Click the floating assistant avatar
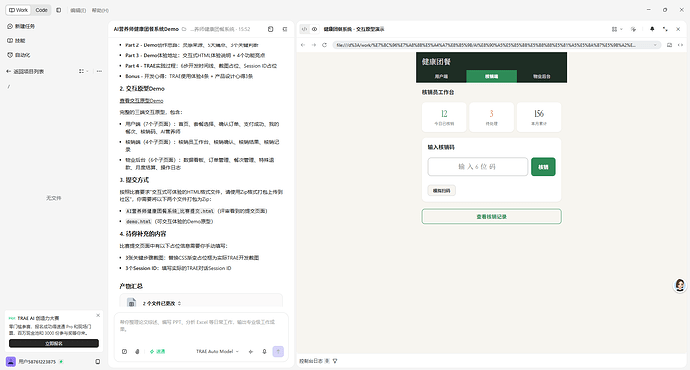The image size is (690, 370). coord(680,285)
